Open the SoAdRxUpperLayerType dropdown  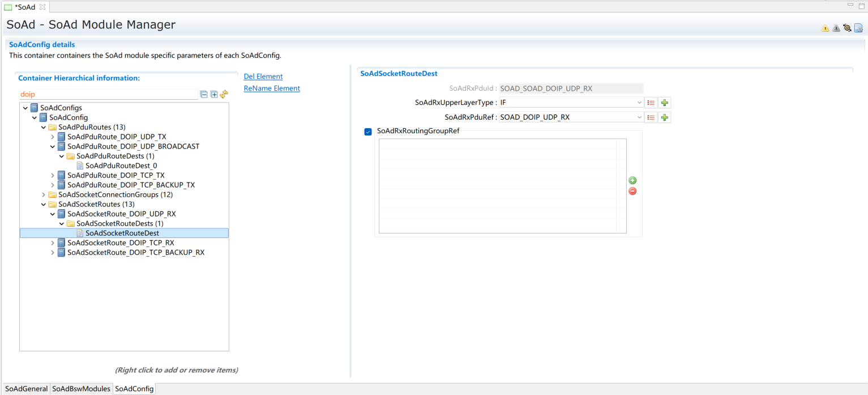coord(639,103)
